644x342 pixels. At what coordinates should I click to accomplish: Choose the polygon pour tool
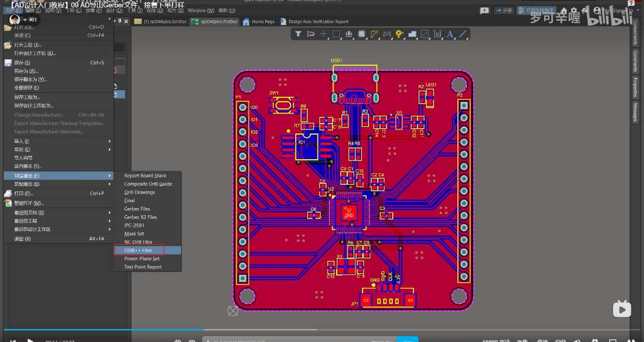coord(412,34)
